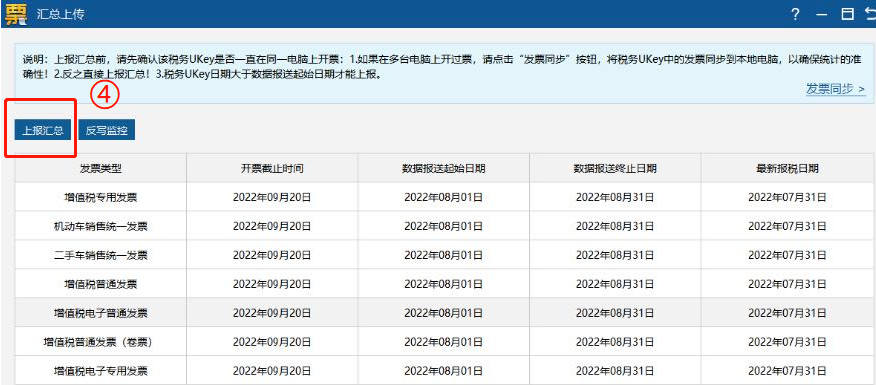This screenshot has height=385, width=876.
Task: Click 数据报送起始日期 cell for 增值税普通发票（卷票）
Action: tap(444, 342)
